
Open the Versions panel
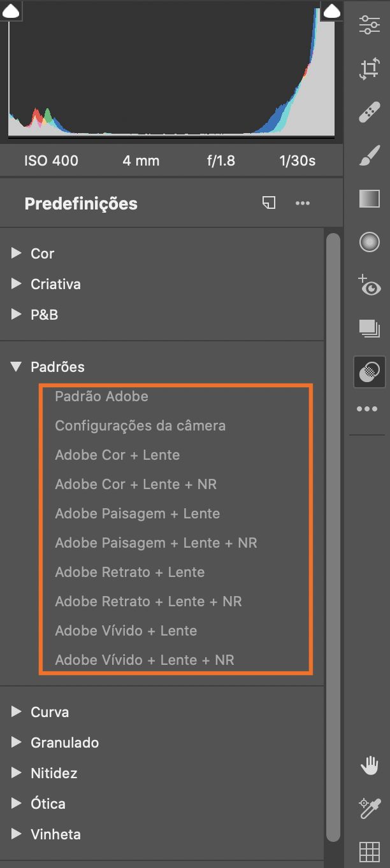tap(368, 327)
